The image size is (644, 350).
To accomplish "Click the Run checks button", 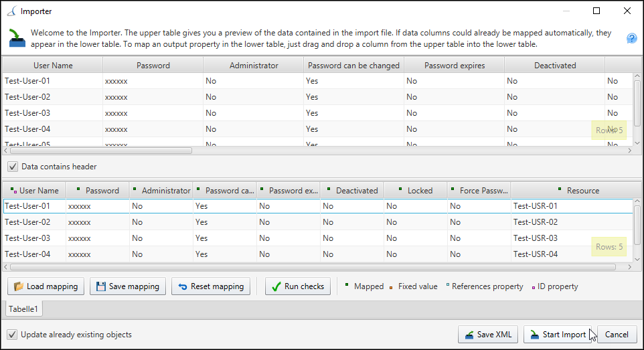I will point(298,286).
